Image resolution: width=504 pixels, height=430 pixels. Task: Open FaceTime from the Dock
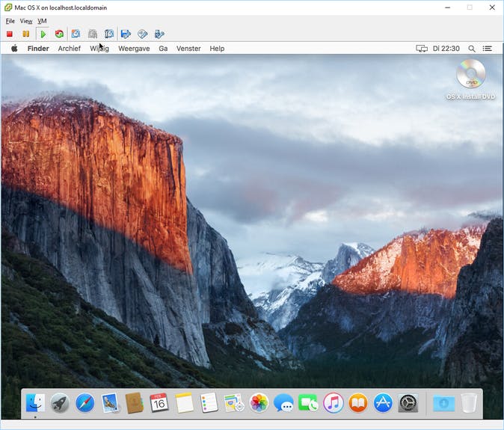point(308,403)
